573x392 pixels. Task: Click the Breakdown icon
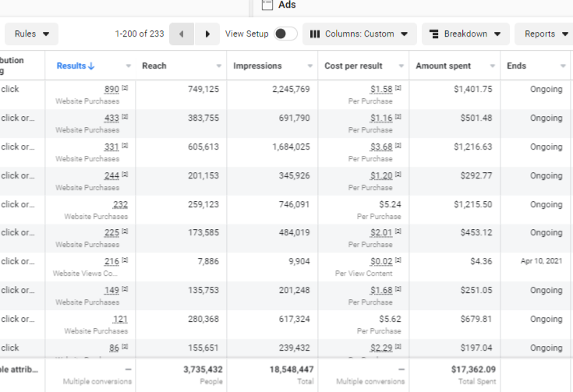434,34
